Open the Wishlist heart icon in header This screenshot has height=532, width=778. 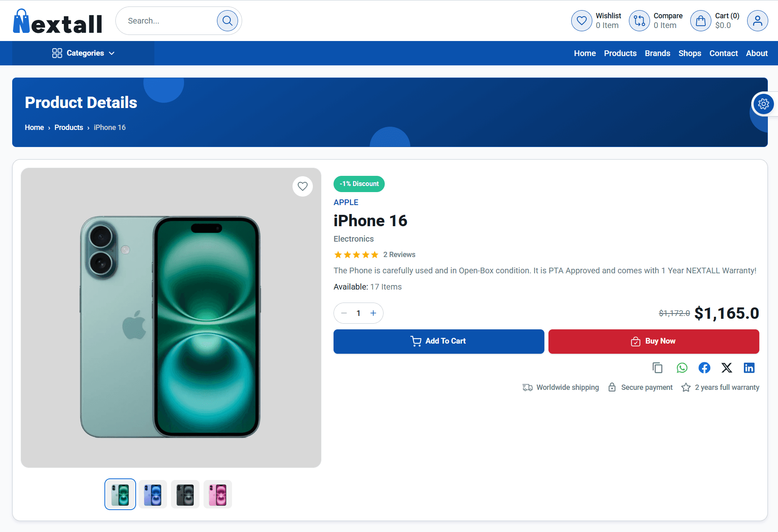coord(581,20)
